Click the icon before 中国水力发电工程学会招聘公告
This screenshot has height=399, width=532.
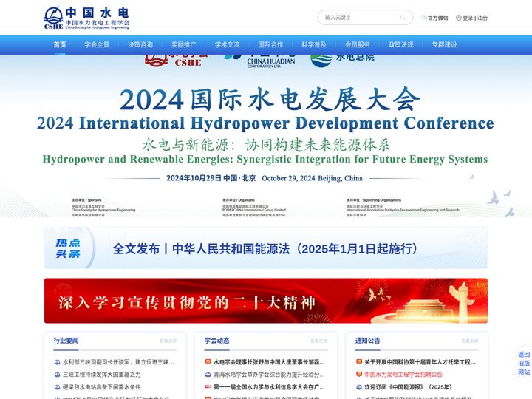(359, 375)
